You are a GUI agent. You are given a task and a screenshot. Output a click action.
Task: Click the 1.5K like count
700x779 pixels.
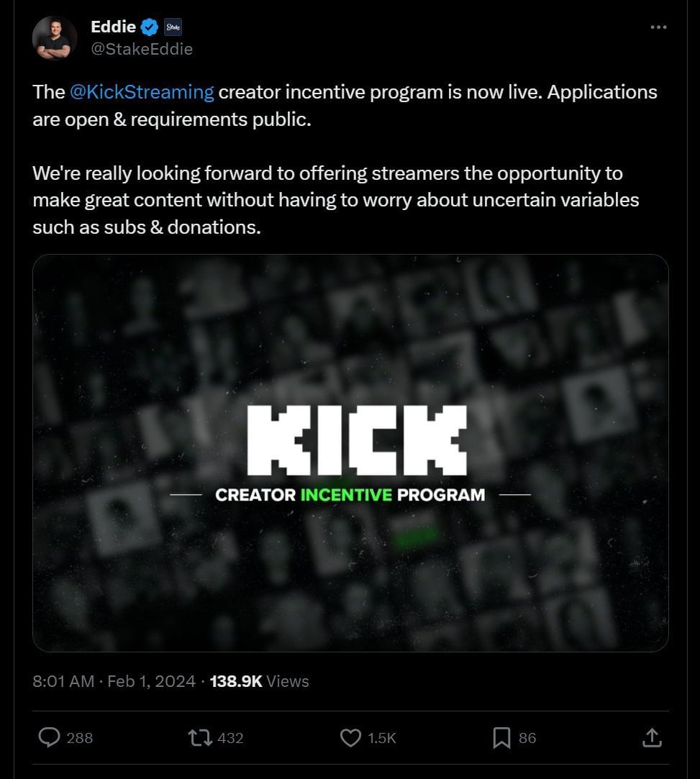[x=382, y=737]
